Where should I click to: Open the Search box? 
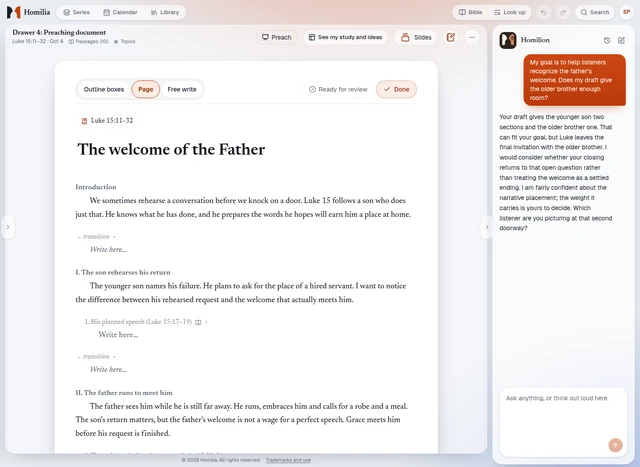tap(595, 12)
